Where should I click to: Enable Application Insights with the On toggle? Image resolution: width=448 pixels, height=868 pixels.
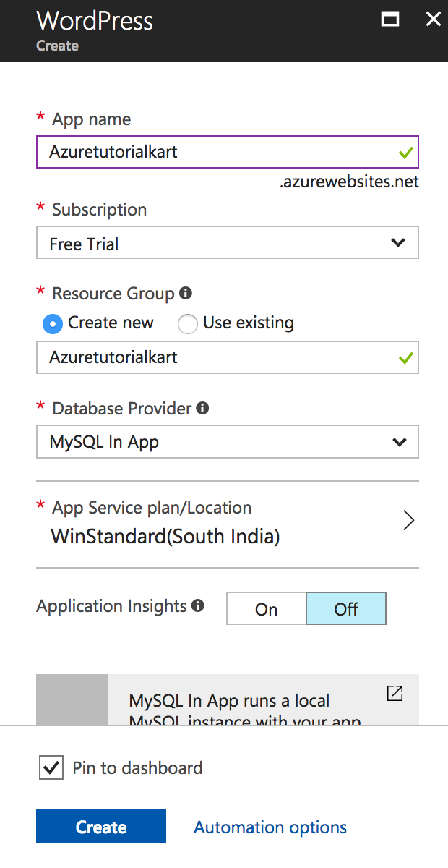(x=266, y=608)
